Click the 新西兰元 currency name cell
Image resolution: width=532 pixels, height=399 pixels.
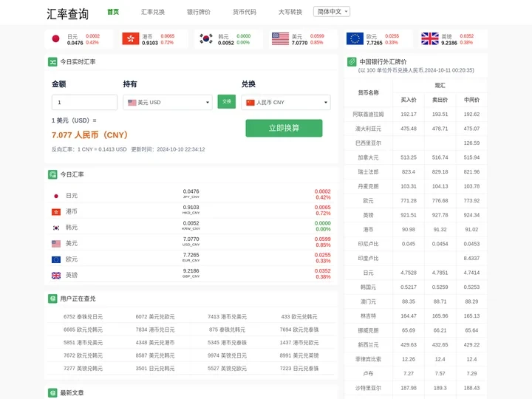pyautogui.click(x=368, y=345)
